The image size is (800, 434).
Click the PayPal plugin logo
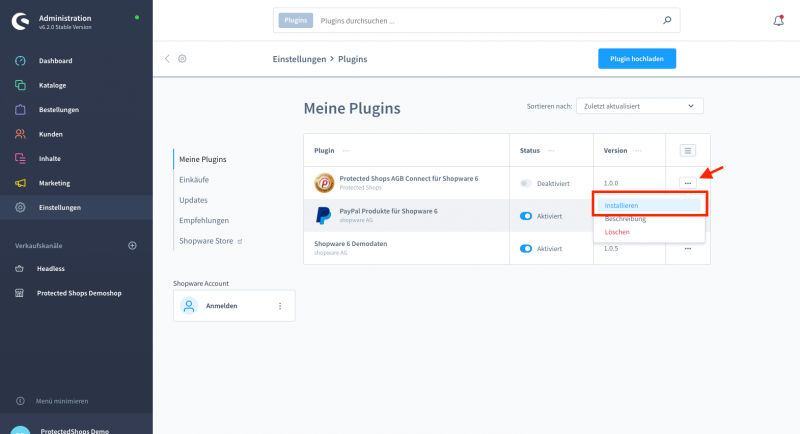coord(323,216)
